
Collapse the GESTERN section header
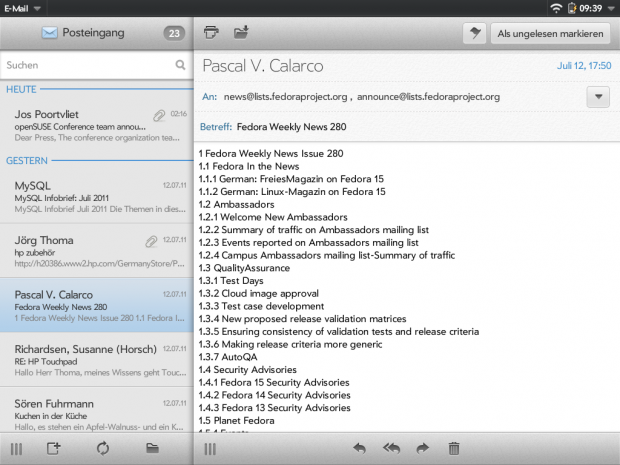[27, 160]
